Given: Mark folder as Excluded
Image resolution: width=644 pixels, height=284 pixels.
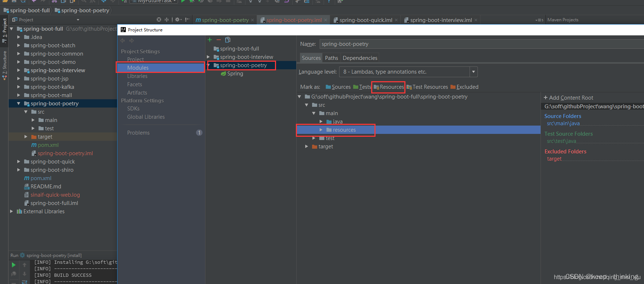Looking at the screenshot, I should tap(465, 87).
